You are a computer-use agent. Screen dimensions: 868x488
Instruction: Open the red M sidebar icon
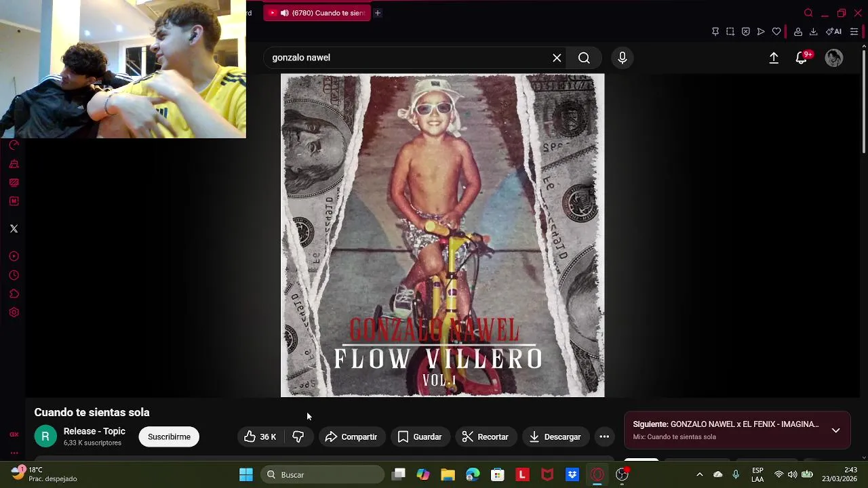(14, 201)
